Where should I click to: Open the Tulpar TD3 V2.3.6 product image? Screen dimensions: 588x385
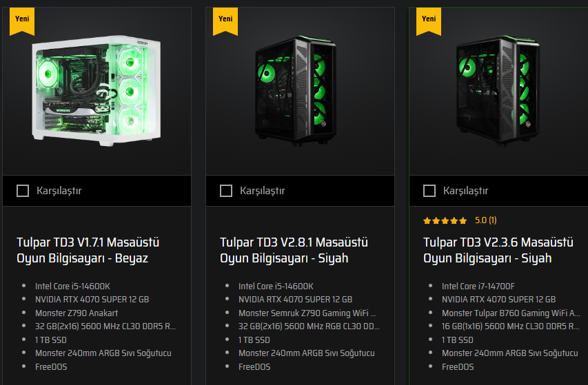pyautogui.click(x=498, y=91)
